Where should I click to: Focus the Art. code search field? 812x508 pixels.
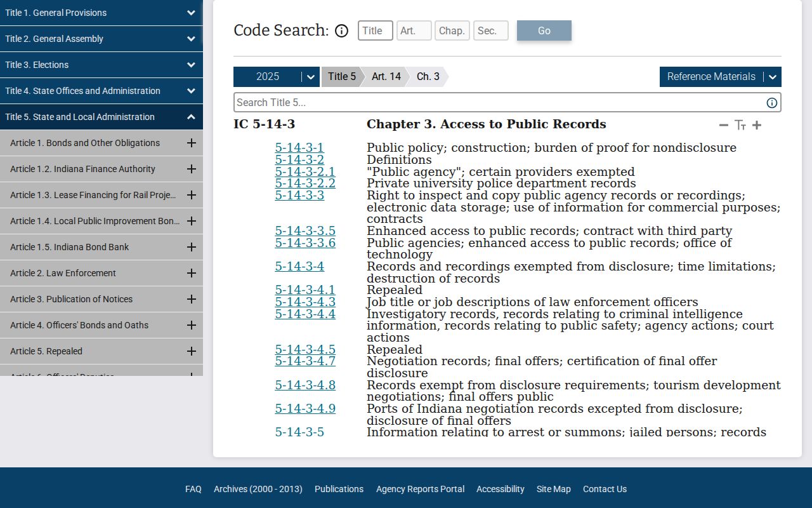[x=414, y=30]
